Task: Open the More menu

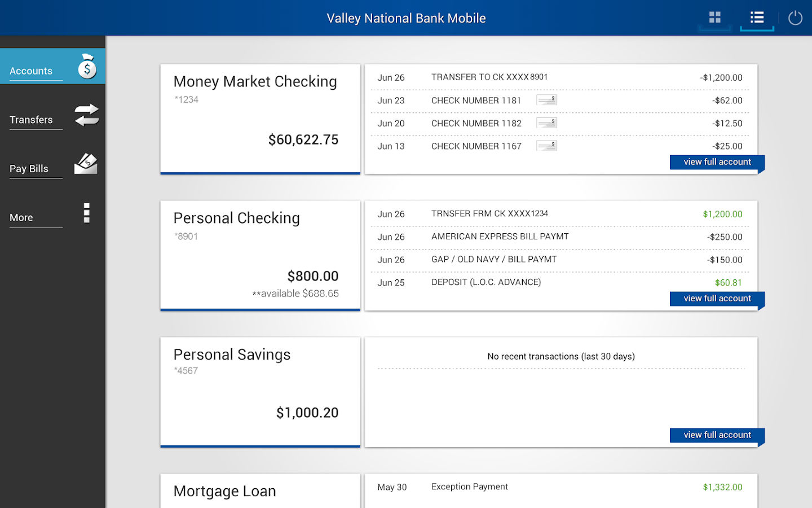Action: coord(21,217)
